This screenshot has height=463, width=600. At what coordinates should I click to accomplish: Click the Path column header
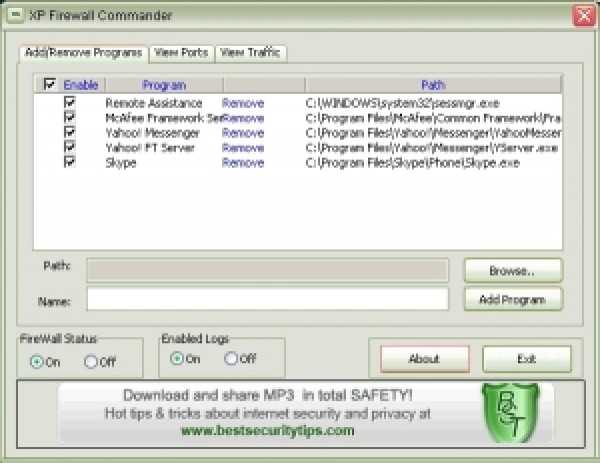click(434, 85)
